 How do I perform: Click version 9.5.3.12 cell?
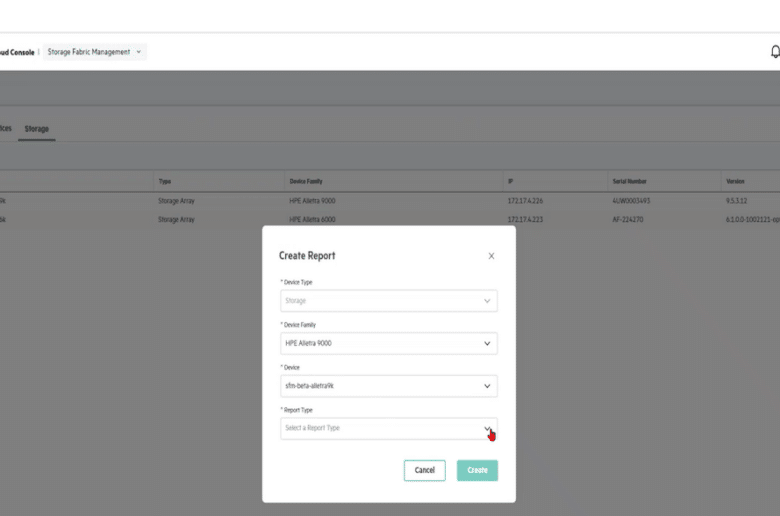[x=736, y=201]
